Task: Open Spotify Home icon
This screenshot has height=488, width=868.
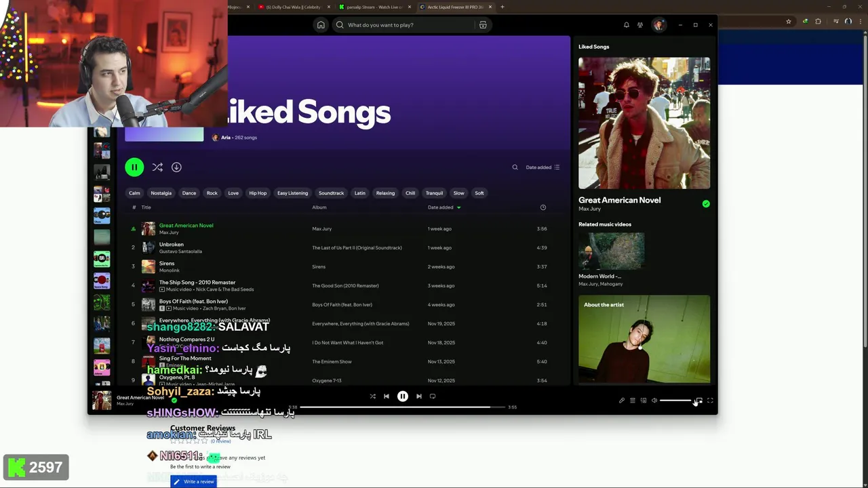Action: 321,25
